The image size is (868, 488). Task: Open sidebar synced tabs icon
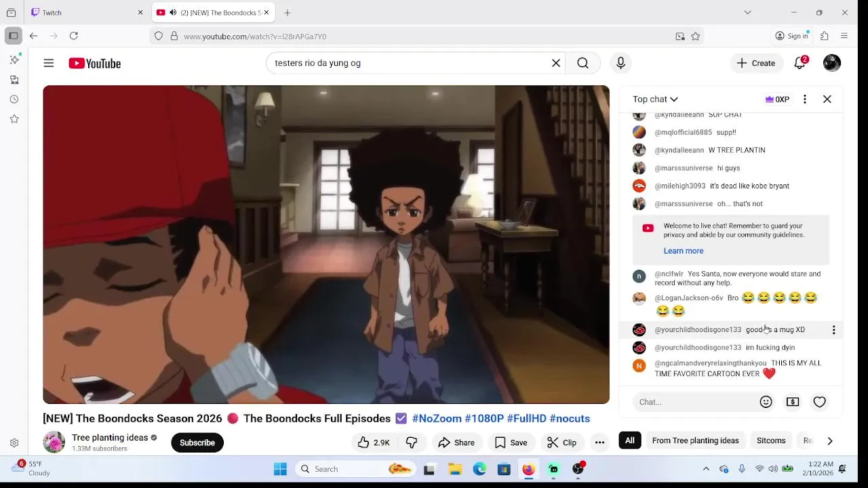[x=14, y=79]
